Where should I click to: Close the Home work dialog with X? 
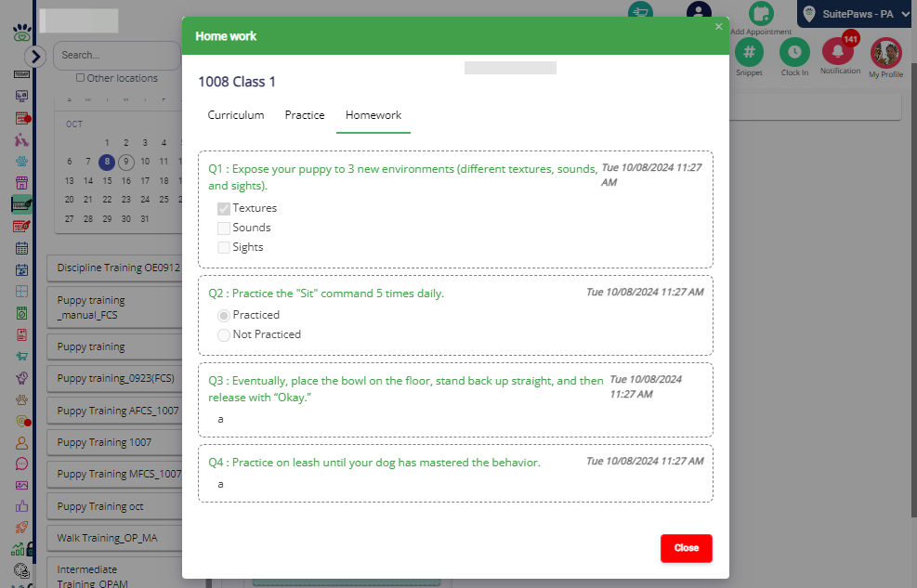point(719,26)
